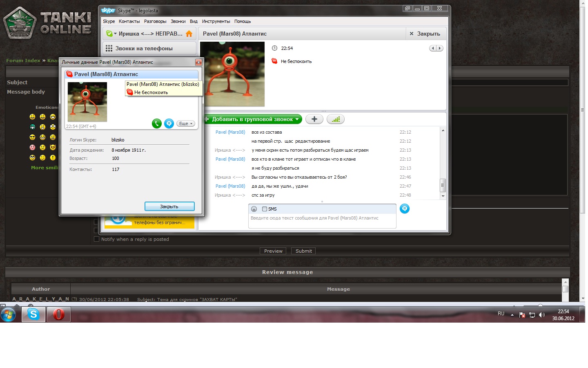588x368 pixels.
Task: Open the Windows Start menu orb
Action: point(8,314)
